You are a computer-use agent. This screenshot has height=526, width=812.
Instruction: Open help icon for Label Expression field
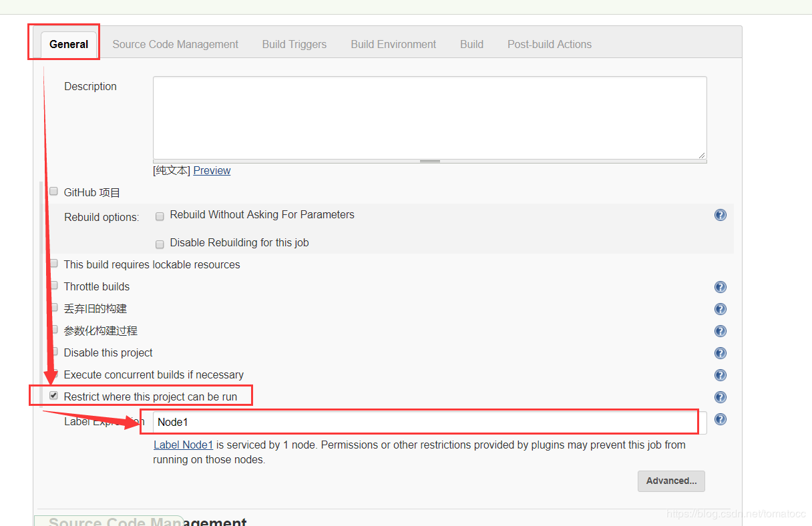tap(720, 419)
